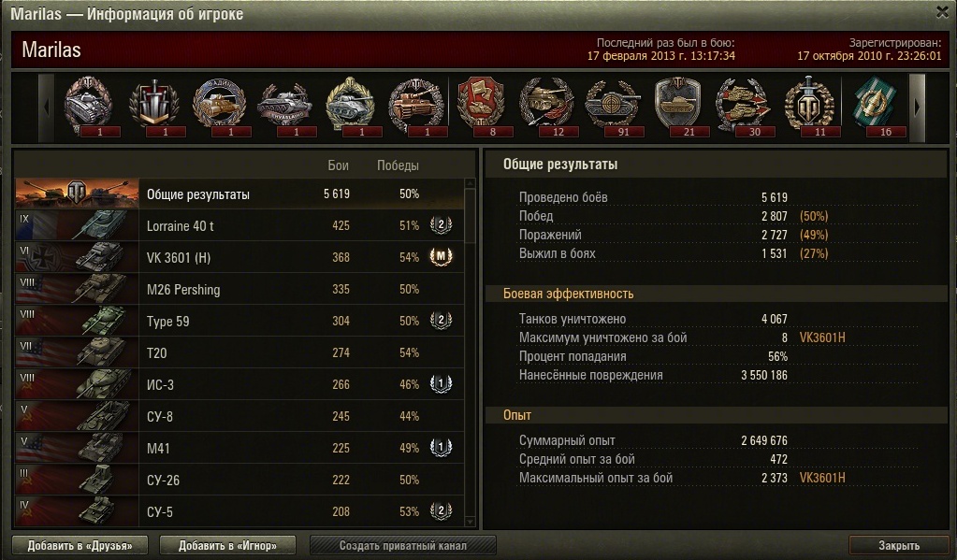Click Создать приватный канал button
957x560 pixels.
pyautogui.click(x=403, y=545)
